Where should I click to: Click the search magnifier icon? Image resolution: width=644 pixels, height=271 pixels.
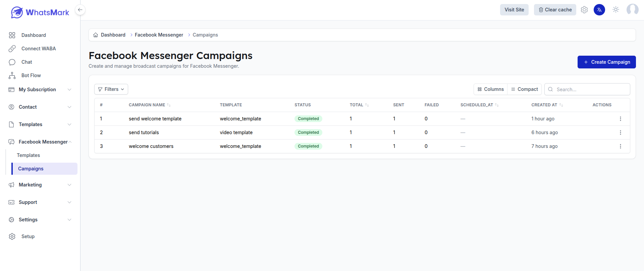coord(550,89)
